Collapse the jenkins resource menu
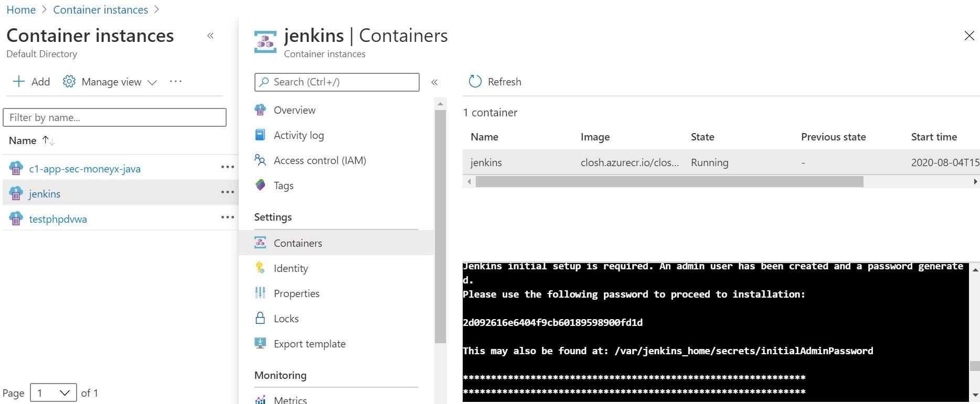Image resolution: width=980 pixels, height=404 pixels. tap(434, 82)
